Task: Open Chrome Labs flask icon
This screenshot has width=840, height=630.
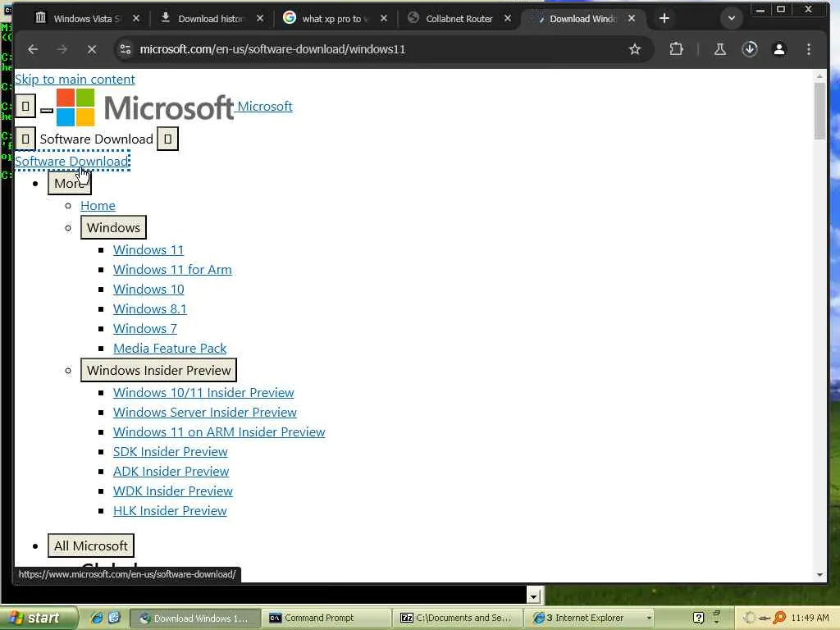Action: 720,49
